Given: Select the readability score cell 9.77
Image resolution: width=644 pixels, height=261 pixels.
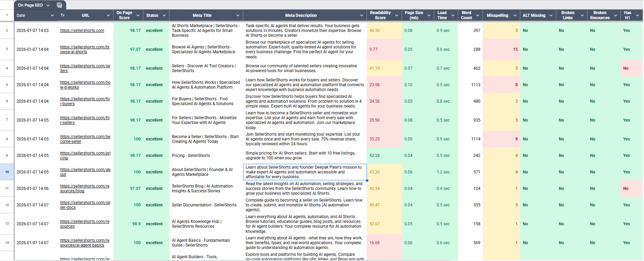Looking at the screenshot, I should pyautogui.click(x=384, y=49).
